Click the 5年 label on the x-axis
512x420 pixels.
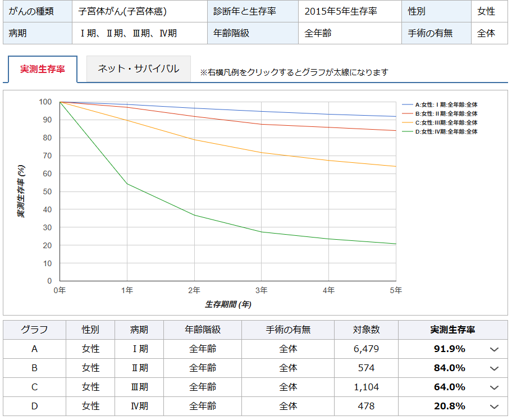coord(396,291)
